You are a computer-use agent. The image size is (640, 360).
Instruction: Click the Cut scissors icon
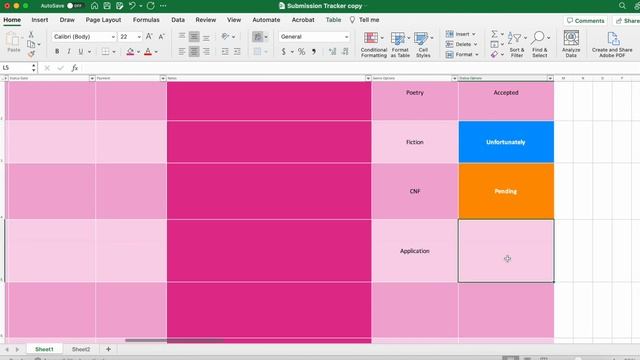pos(31,35)
